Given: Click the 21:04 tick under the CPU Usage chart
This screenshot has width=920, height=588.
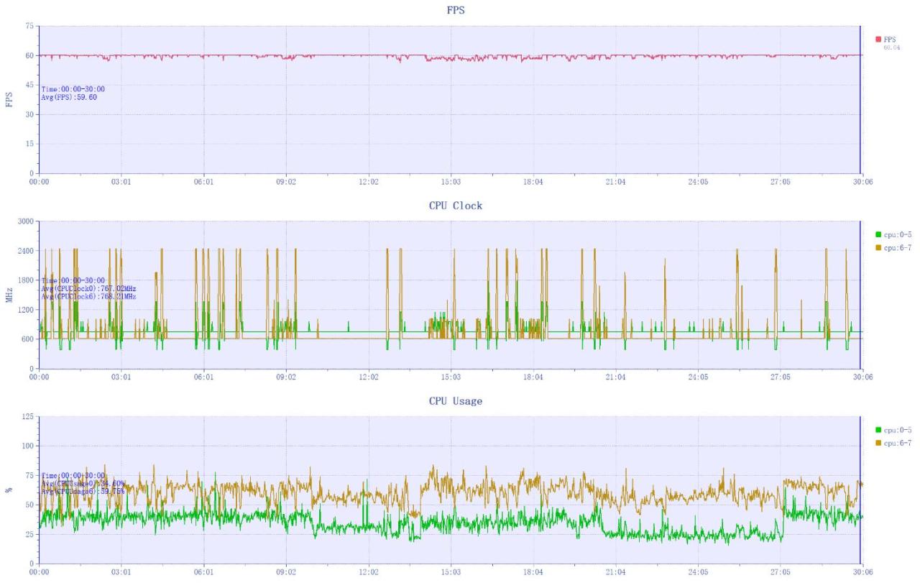Looking at the screenshot, I should click(x=615, y=573).
